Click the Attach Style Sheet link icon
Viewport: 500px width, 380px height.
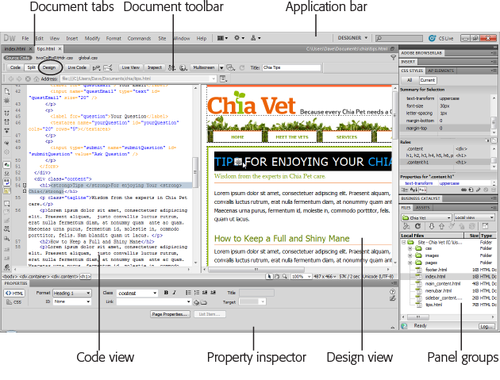pyautogui.click(x=464, y=190)
